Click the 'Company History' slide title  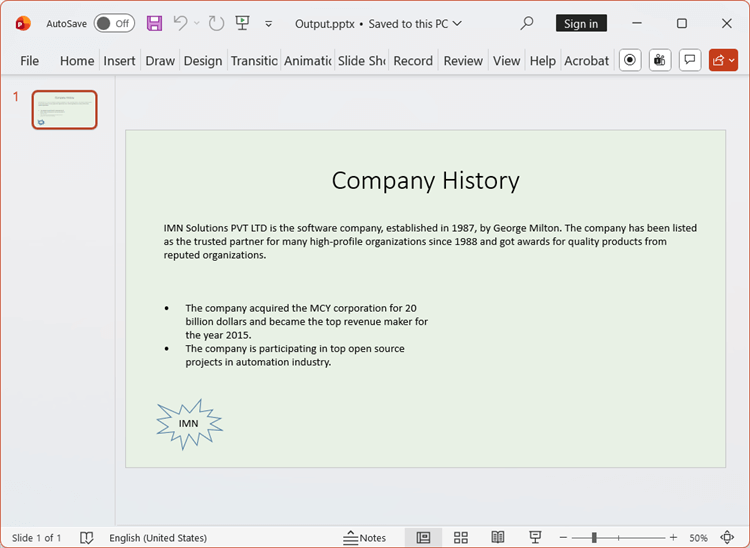425,180
